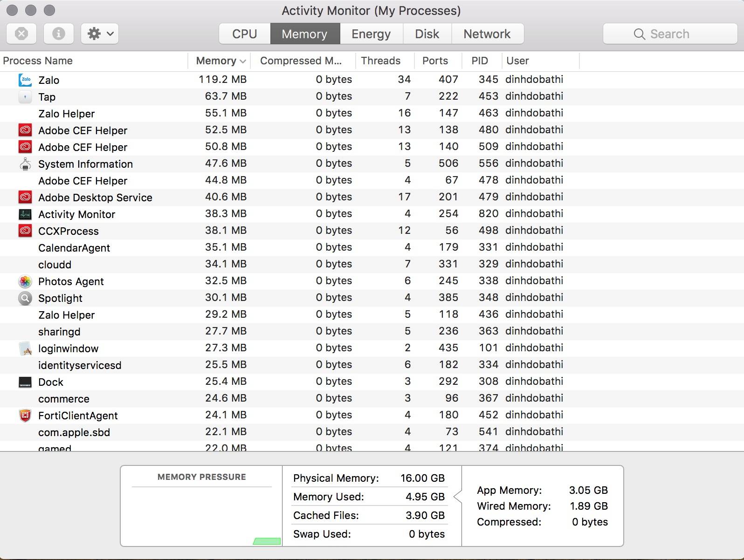Click the System Information icon
744x560 pixels.
[25, 164]
